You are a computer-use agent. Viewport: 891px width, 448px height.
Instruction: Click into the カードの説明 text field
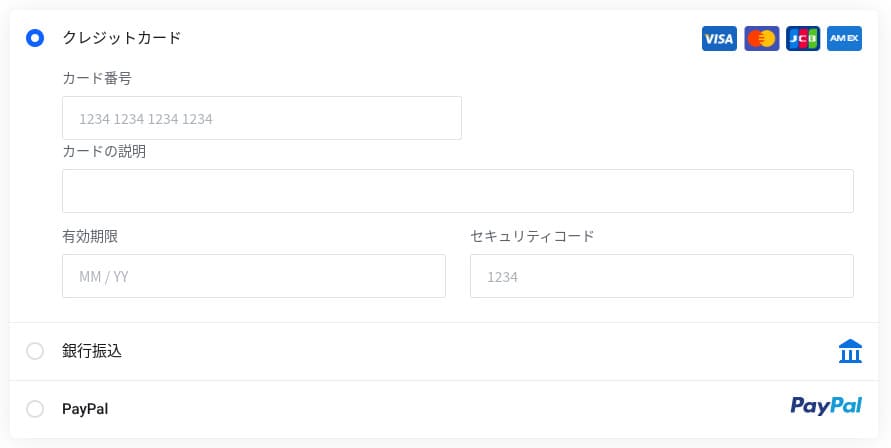point(458,191)
